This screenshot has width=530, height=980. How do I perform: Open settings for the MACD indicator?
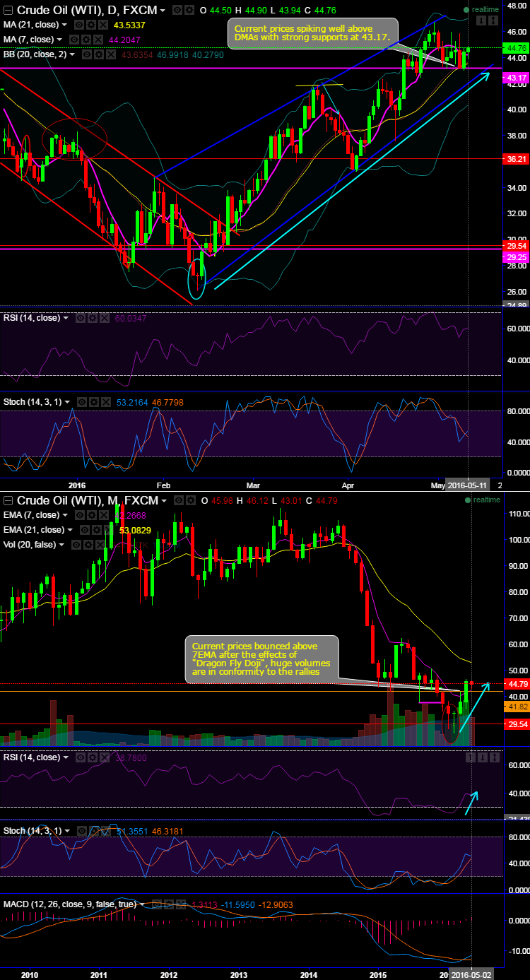pyautogui.click(x=169, y=904)
